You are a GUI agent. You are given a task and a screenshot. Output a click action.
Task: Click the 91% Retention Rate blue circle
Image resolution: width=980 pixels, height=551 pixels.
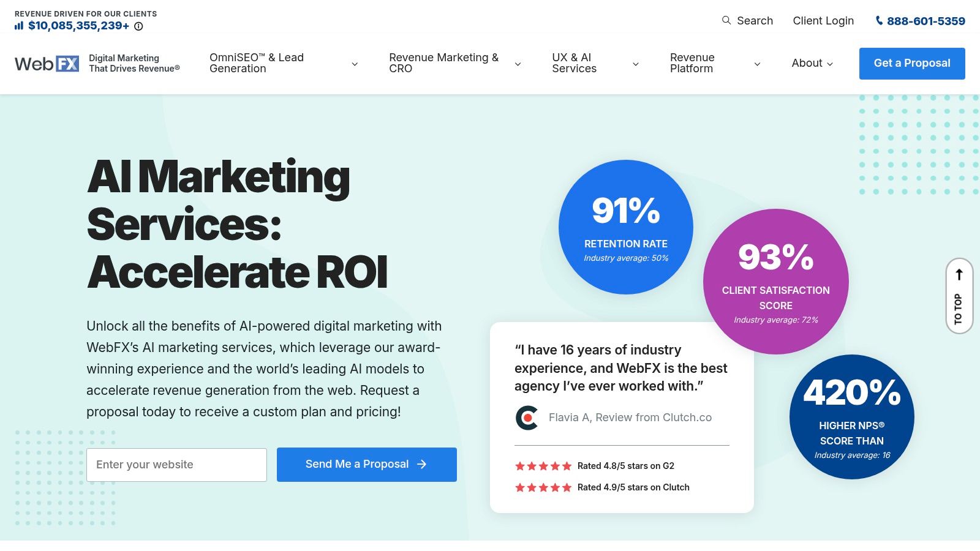625,227
